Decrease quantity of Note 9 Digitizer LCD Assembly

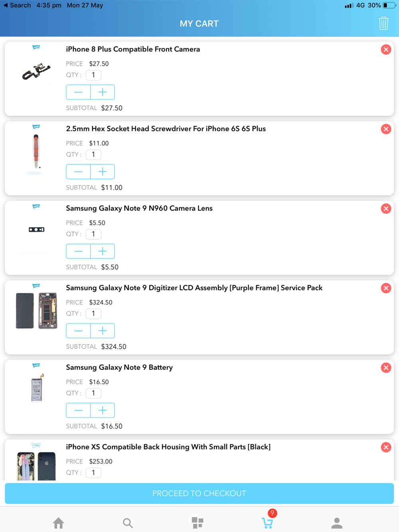pos(78,331)
